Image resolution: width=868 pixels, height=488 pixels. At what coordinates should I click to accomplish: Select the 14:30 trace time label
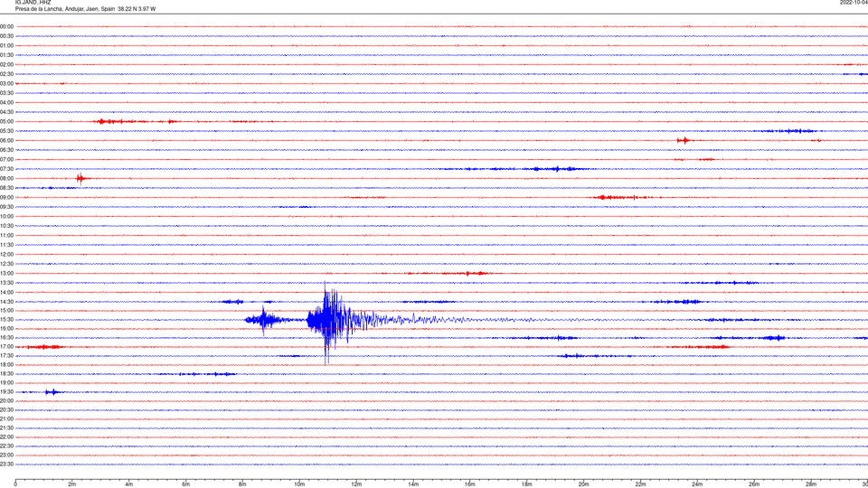(x=6, y=302)
